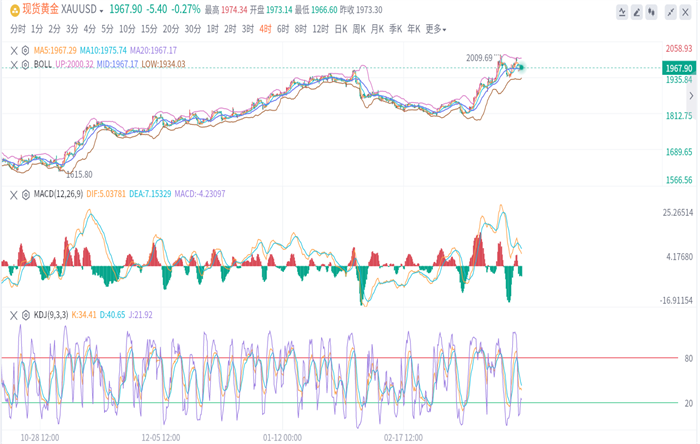The image size is (700, 444).
Task: Switch to the 4分 timeframe
Action: click(x=90, y=29)
